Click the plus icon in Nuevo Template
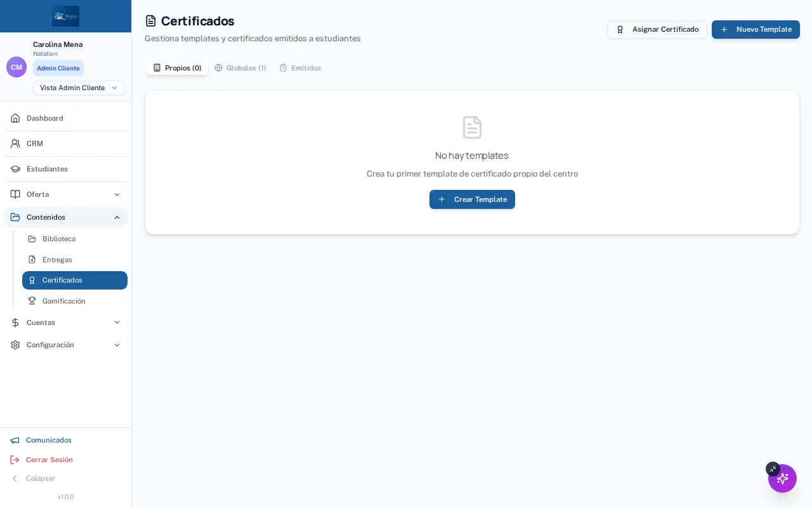 pos(724,29)
